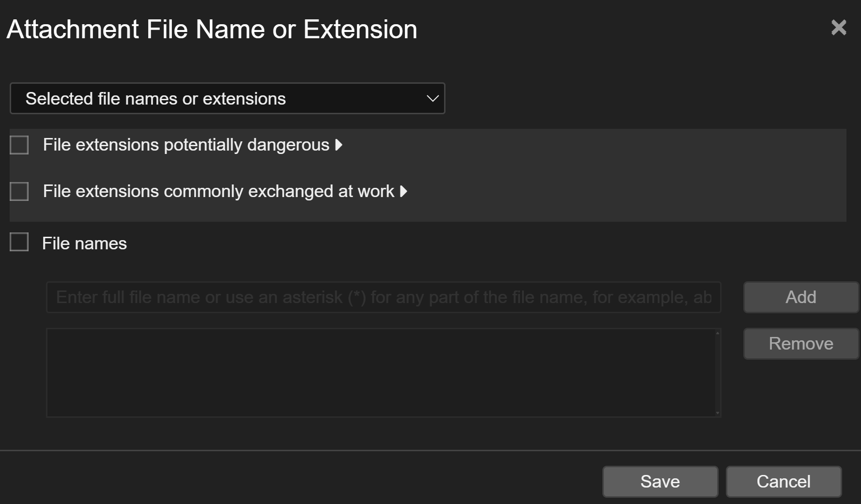Check the commonly exchanged at work checkbox
This screenshot has width=861, height=504.
pos(19,191)
